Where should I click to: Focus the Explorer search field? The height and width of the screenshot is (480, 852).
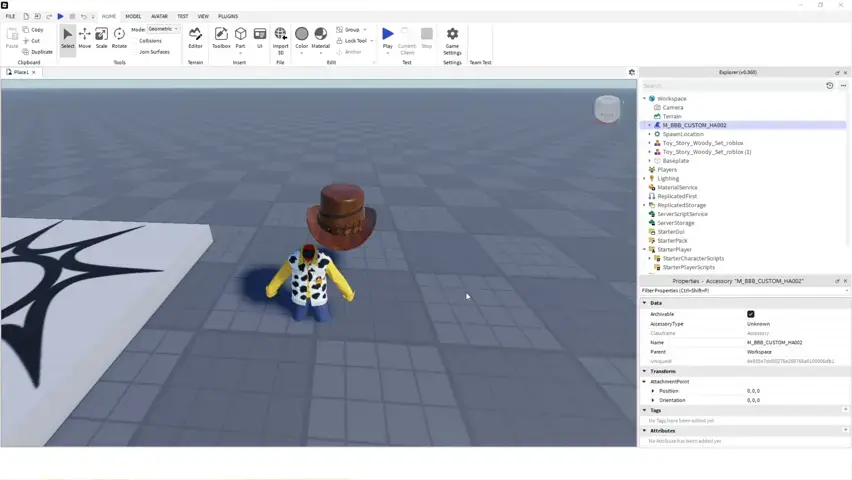point(731,86)
